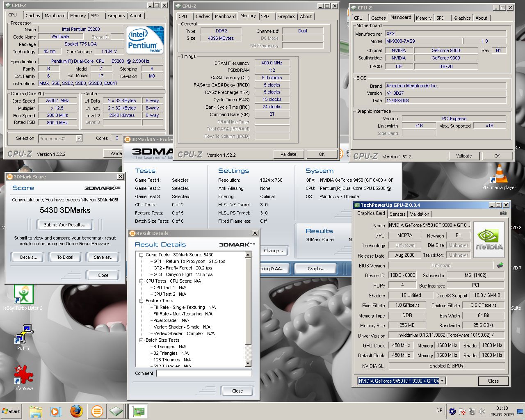Image resolution: width=525 pixels, height=420 pixels.
Task: Click the MI-9300-7AS9 model field
Action: [423, 41]
